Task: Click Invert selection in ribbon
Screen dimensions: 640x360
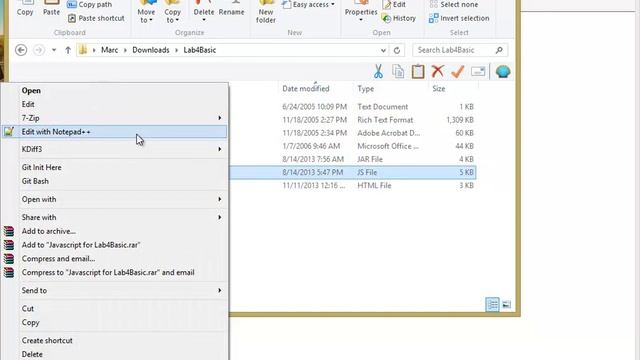Action: (459, 18)
